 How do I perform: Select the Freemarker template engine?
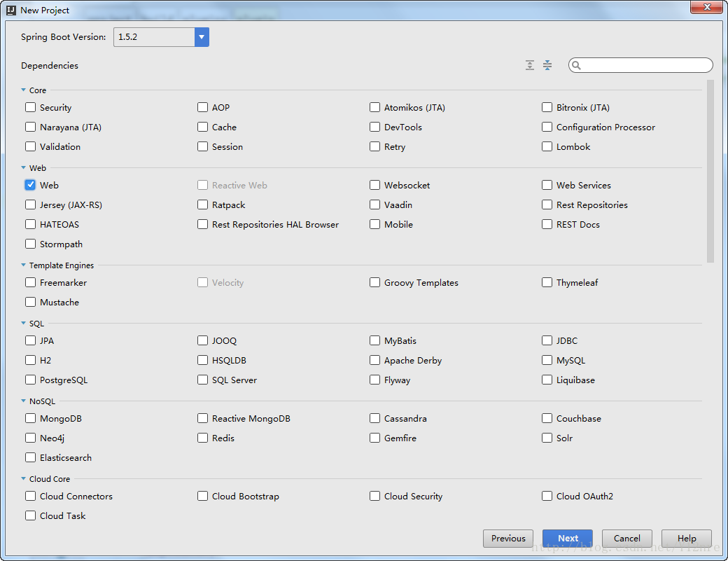[x=30, y=282]
